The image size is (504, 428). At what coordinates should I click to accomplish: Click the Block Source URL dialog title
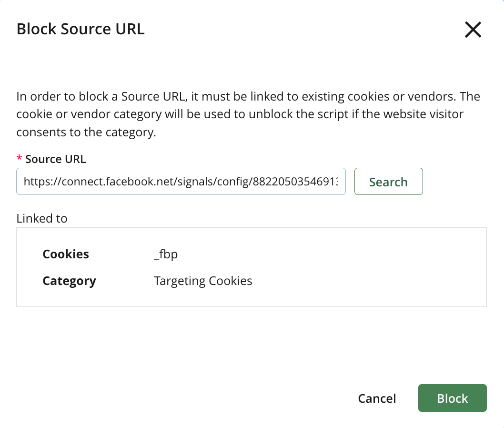coord(81,29)
